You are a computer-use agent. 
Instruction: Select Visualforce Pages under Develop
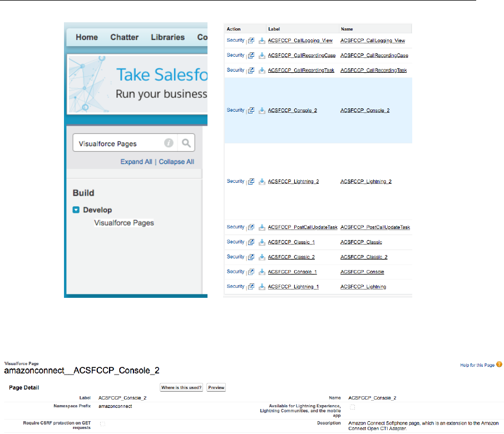pyautogui.click(x=123, y=223)
